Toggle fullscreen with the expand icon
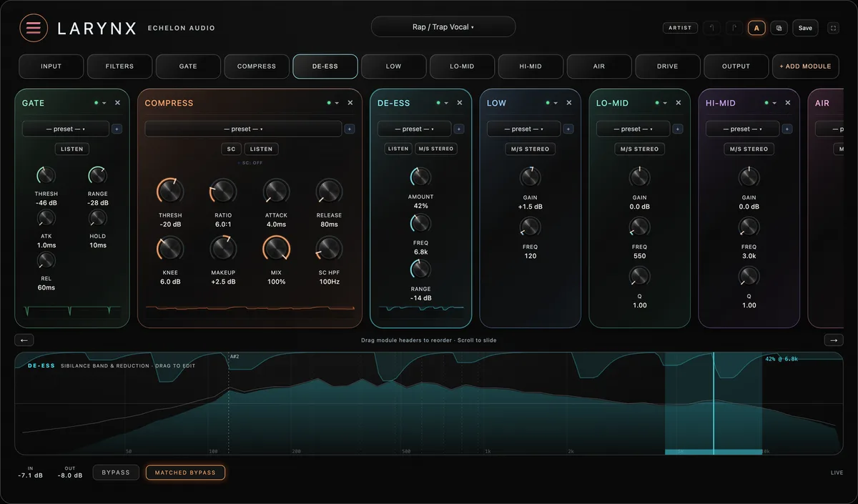This screenshot has width=858, height=504. pyautogui.click(x=833, y=28)
